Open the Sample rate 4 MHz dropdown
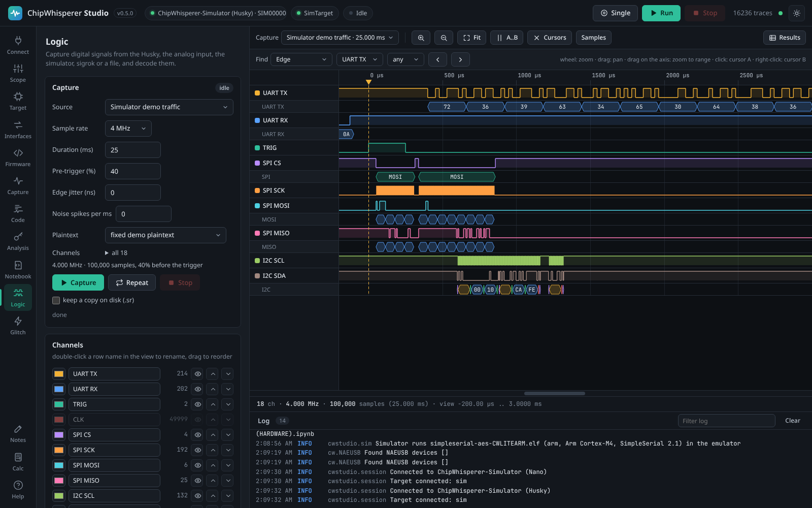812x508 pixels. click(x=128, y=129)
